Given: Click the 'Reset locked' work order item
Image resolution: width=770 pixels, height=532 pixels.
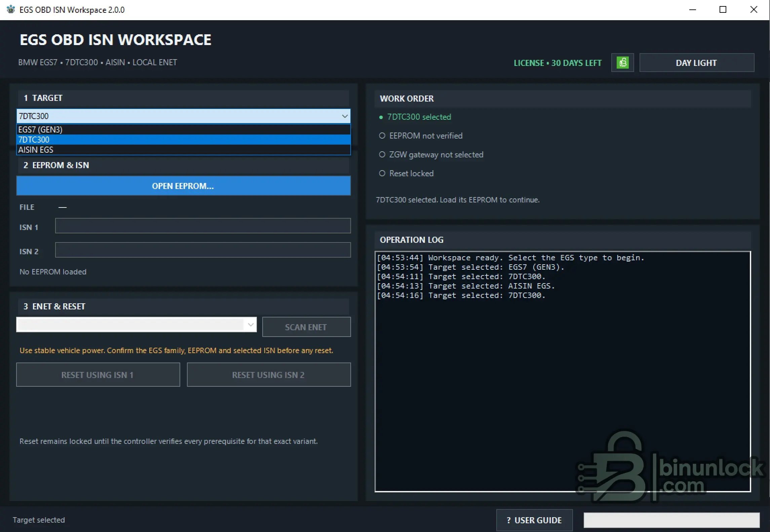Looking at the screenshot, I should pos(406,174).
